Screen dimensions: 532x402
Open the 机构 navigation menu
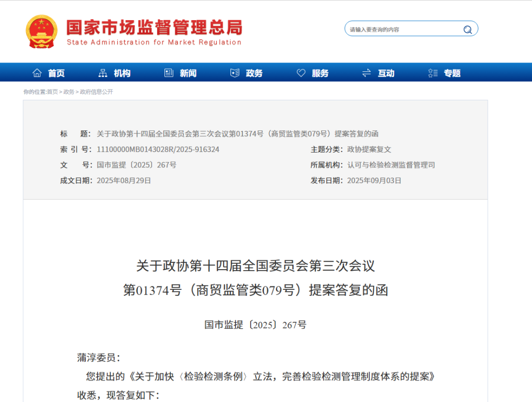(122, 73)
